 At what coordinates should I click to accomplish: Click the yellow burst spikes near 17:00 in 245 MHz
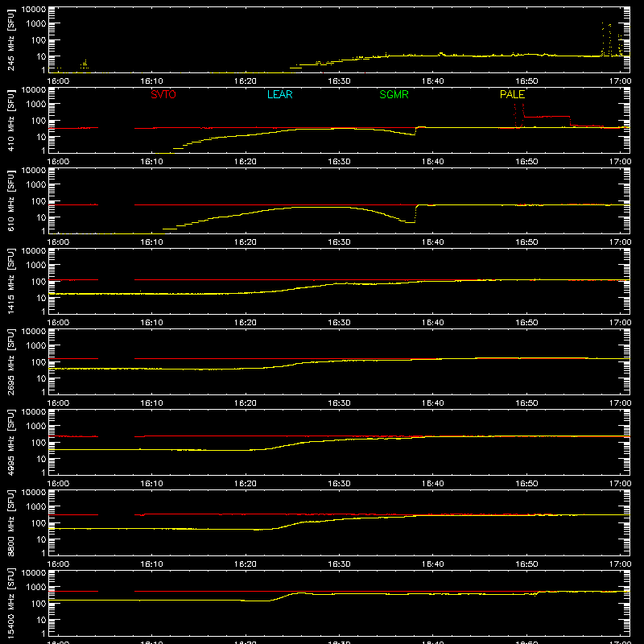pos(612,39)
